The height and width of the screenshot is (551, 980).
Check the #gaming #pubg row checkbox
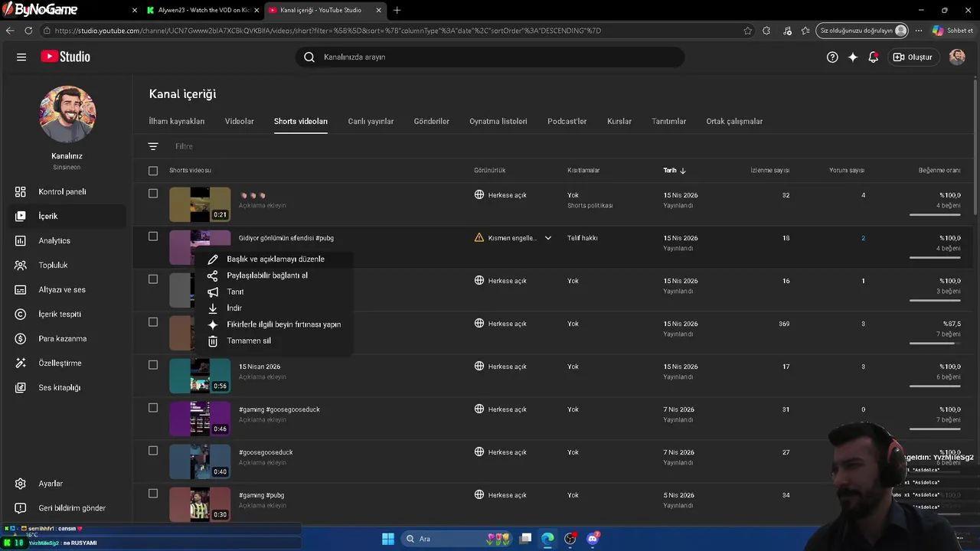click(x=153, y=494)
